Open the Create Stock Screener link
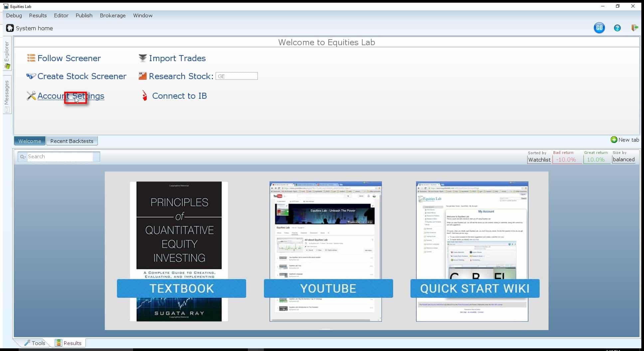 [x=82, y=76]
